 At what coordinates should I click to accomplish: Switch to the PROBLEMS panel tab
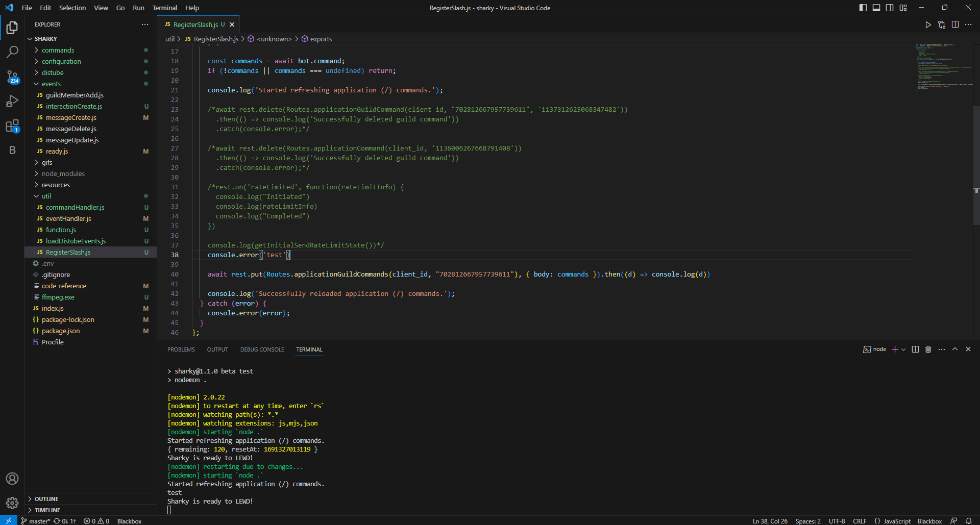coord(181,349)
